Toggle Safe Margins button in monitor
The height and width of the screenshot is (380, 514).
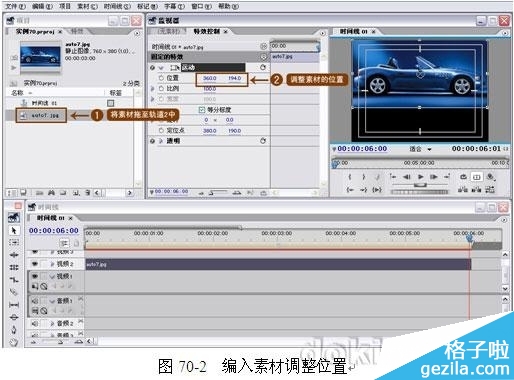477,177
